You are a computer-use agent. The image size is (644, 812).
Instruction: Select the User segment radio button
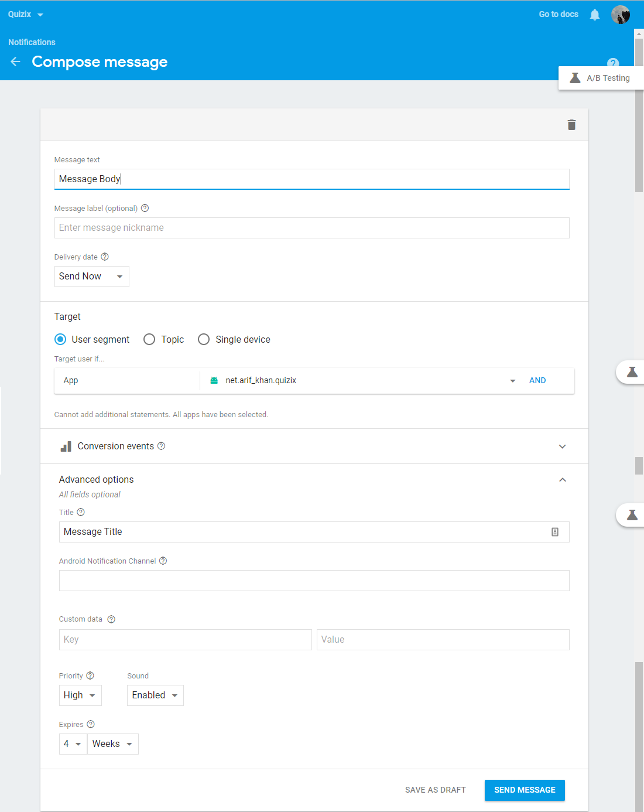pyautogui.click(x=60, y=339)
